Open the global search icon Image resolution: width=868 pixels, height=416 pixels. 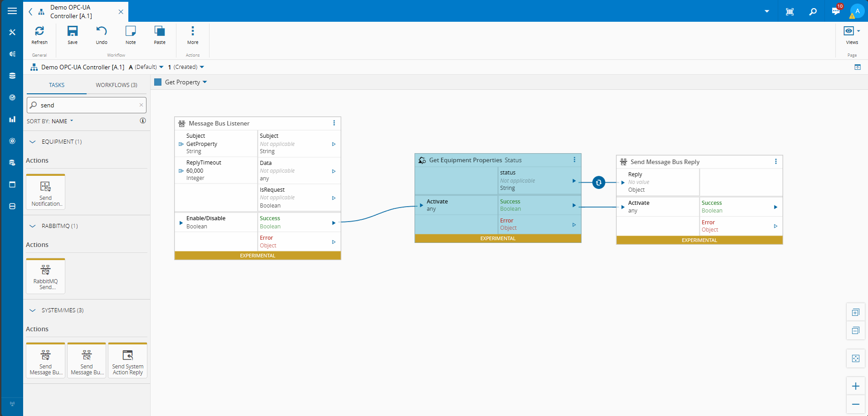813,12
